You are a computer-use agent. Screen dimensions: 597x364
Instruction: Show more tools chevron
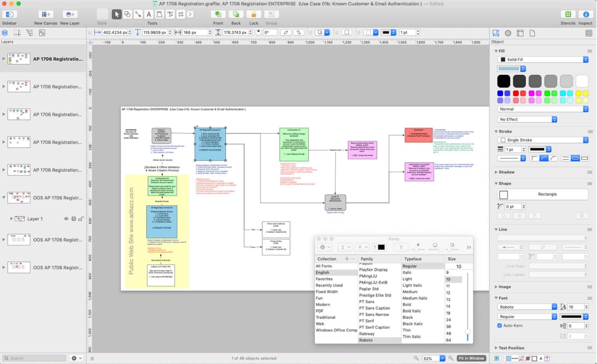190,14
